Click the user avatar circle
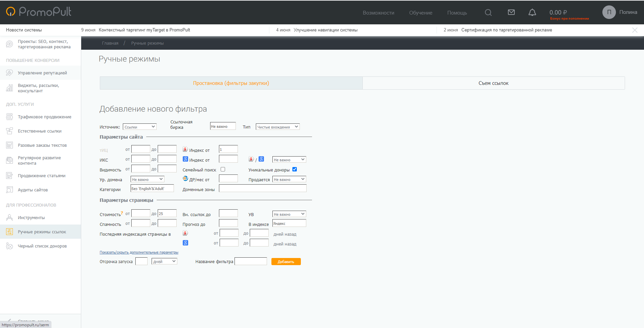The height and width of the screenshot is (328, 644). pyautogui.click(x=609, y=12)
